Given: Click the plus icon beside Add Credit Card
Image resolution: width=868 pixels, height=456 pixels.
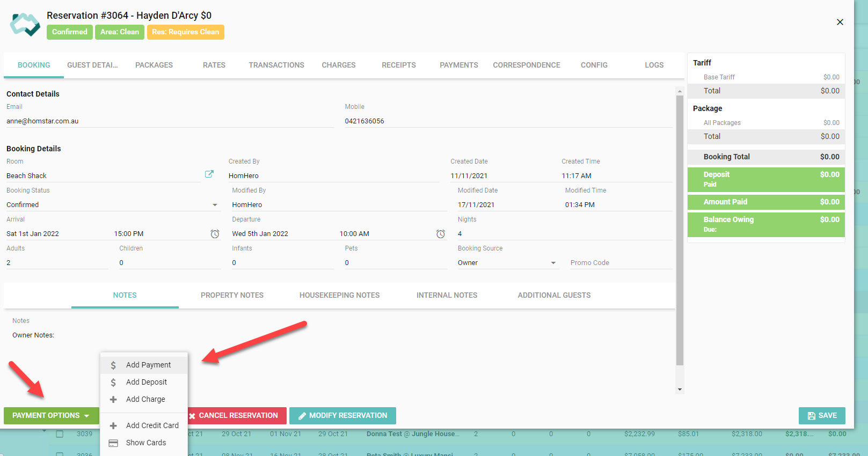Looking at the screenshot, I should tap(113, 425).
